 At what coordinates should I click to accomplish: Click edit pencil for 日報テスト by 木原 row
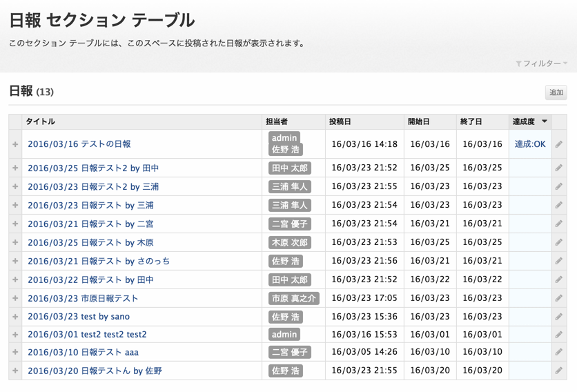pos(558,242)
